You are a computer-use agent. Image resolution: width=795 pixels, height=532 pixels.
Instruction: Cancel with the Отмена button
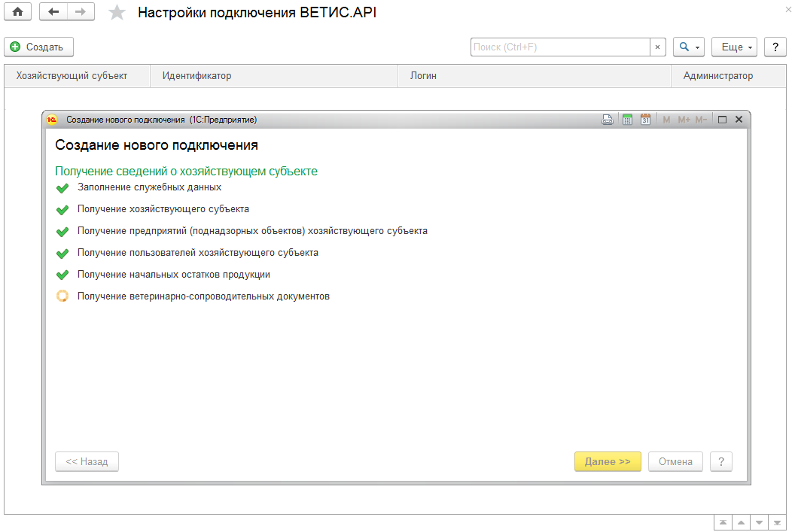tap(675, 461)
